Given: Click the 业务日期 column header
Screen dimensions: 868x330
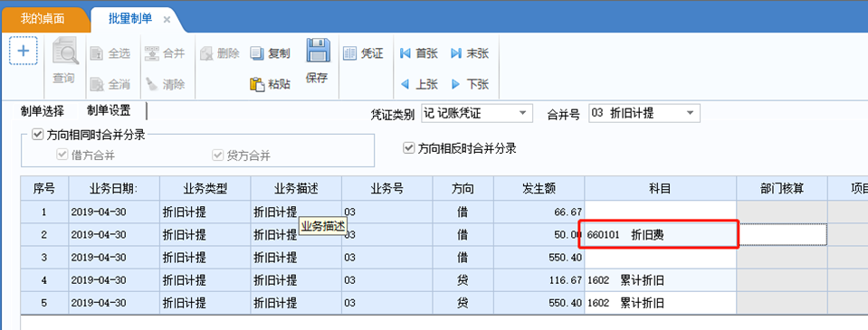Looking at the screenshot, I should (x=114, y=188).
